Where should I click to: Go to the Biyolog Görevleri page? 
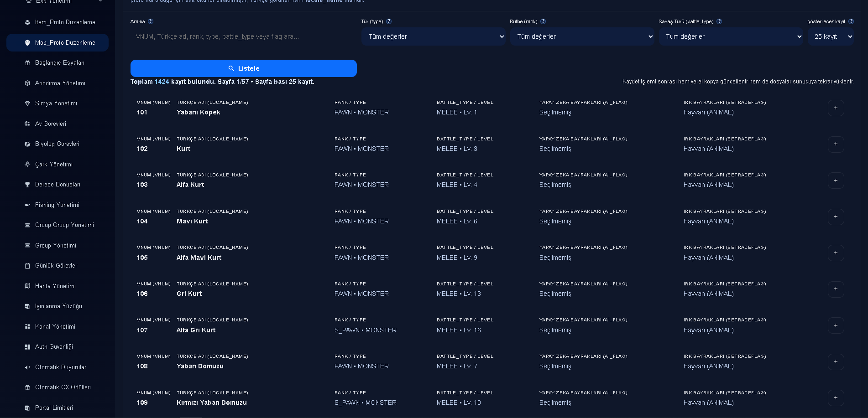click(58, 144)
